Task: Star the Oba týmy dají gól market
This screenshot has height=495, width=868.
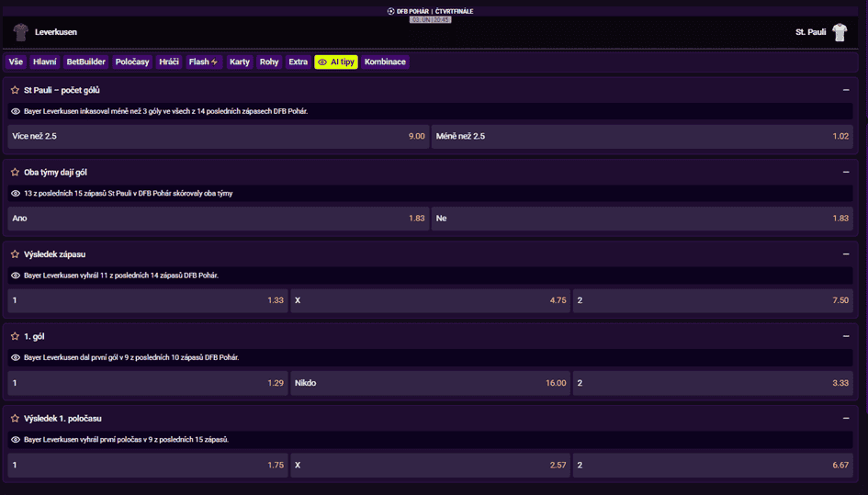Action: tap(15, 173)
